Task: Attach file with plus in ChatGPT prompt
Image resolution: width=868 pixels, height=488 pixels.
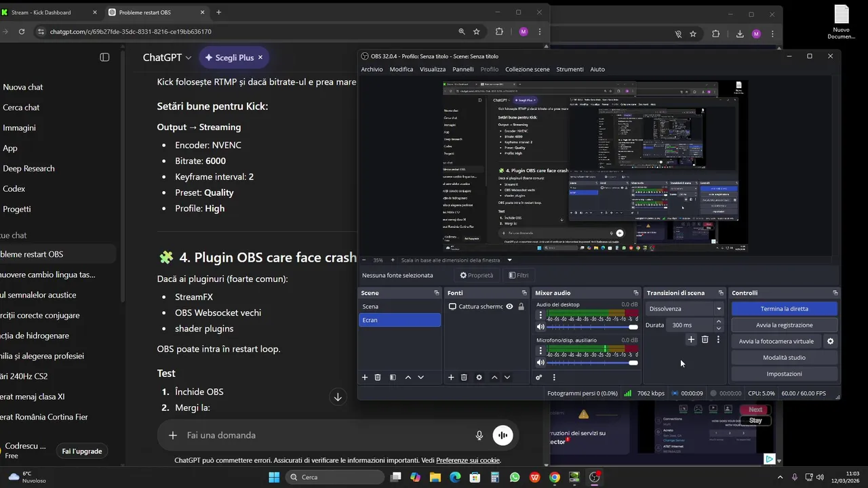Action: tap(173, 435)
